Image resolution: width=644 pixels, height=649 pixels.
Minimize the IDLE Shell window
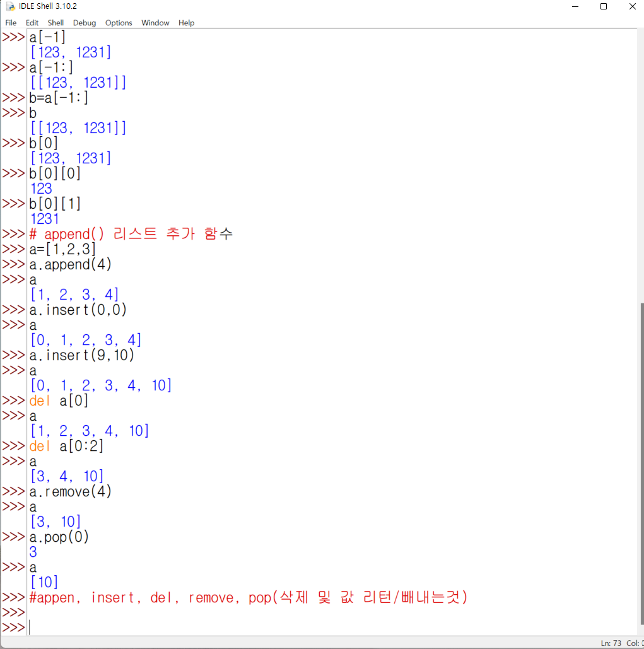click(x=575, y=6)
